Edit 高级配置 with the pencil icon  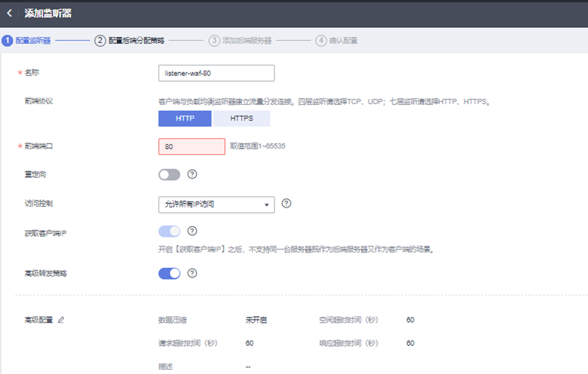[61, 320]
